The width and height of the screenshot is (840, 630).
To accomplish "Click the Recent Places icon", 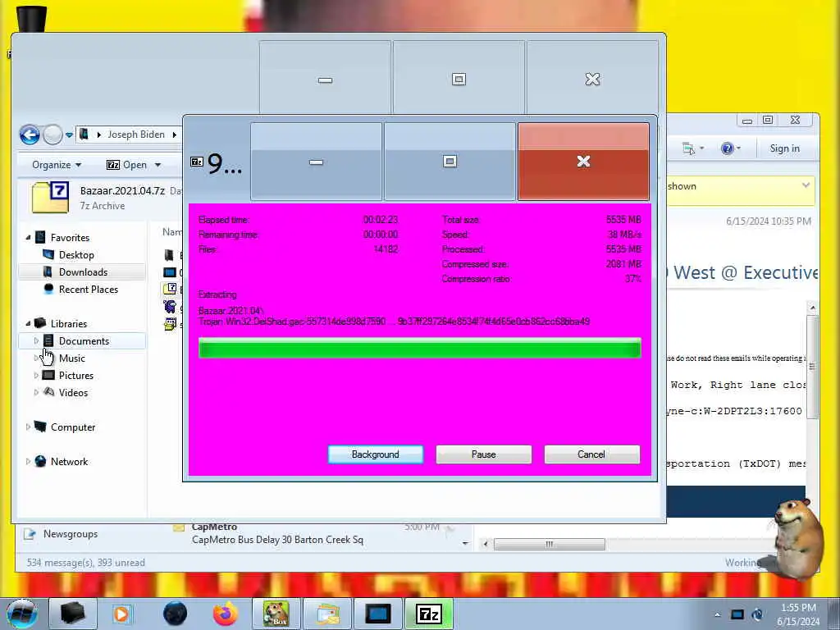I will point(48,289).
